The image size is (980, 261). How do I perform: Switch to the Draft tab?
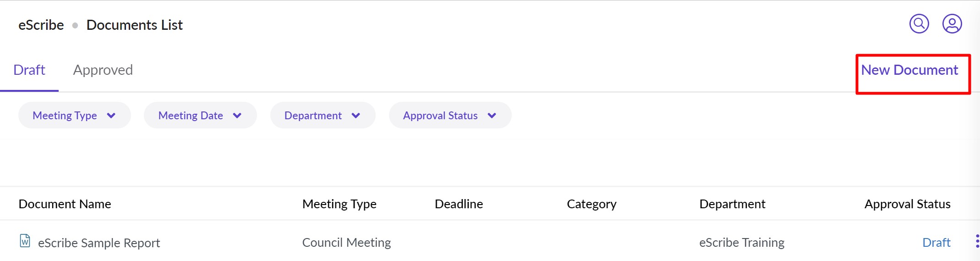click(29, 70)
